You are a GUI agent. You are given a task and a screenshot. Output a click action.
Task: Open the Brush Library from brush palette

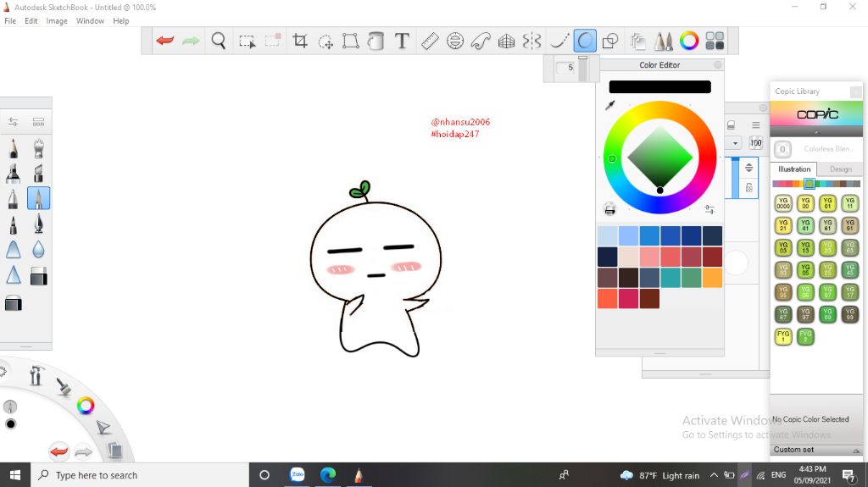click(38, 122)
